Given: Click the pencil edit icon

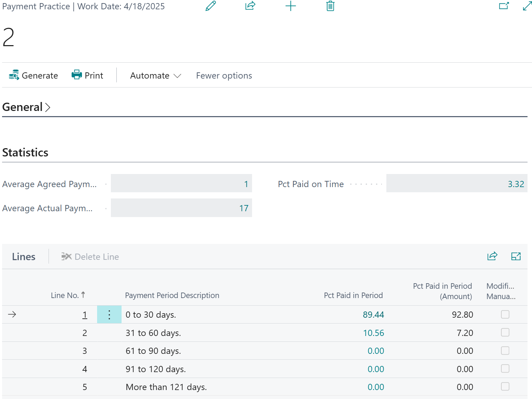Looking at the screenshot, I should click(x=211, y=6).
